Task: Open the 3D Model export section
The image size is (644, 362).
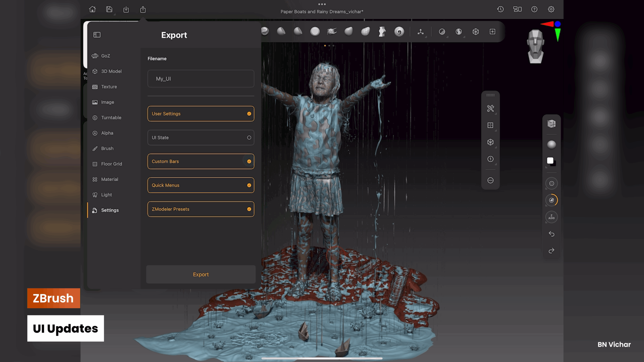Action: (x=112, y=71)
